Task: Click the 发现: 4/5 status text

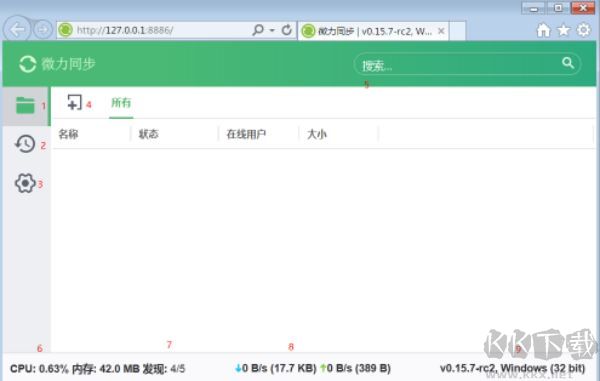Action: (164, 369)
